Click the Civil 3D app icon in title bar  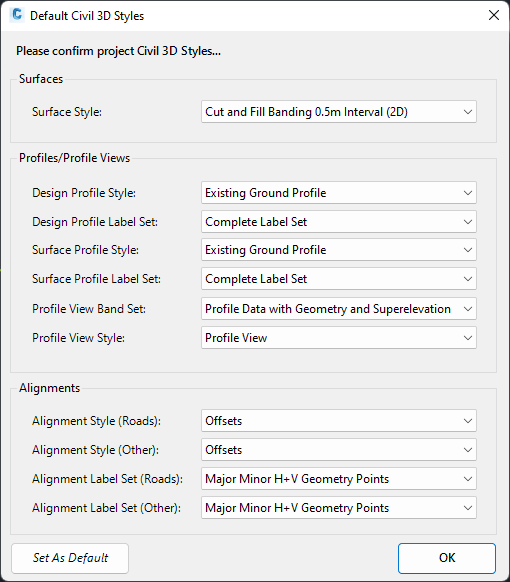click(17, 15)
